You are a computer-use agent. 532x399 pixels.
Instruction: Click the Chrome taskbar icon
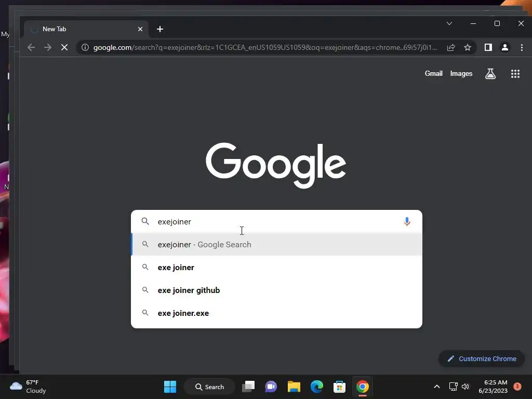tap(362, 387)
